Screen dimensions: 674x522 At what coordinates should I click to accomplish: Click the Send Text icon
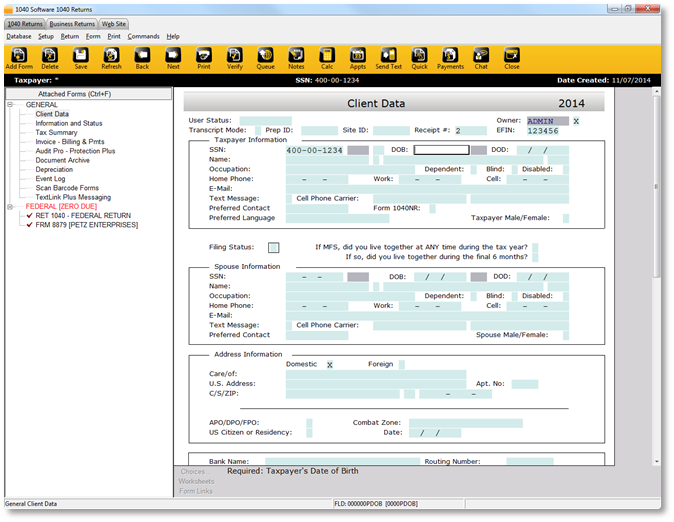click(388, 59)
